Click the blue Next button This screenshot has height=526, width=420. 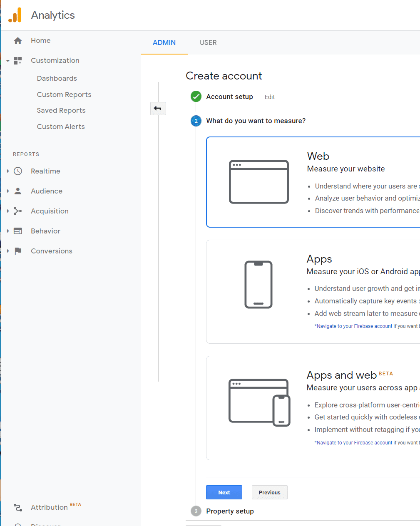(224, 492)
